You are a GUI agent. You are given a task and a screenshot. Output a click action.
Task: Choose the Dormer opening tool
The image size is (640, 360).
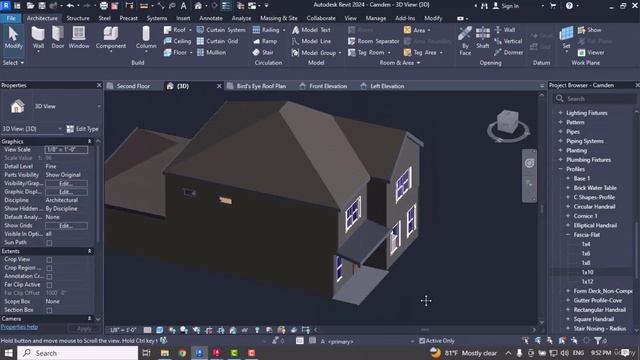click(x=509, y=52)
